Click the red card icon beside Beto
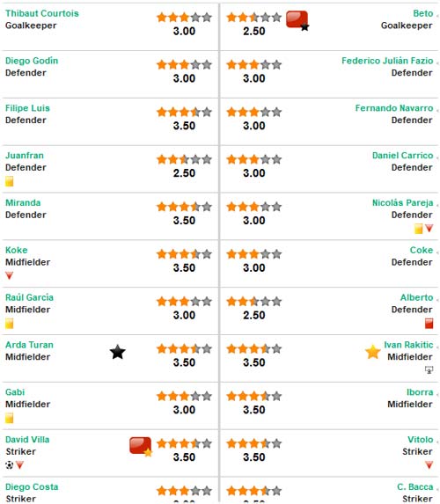Screen dimensions: 440x504 tap(297, 20)
